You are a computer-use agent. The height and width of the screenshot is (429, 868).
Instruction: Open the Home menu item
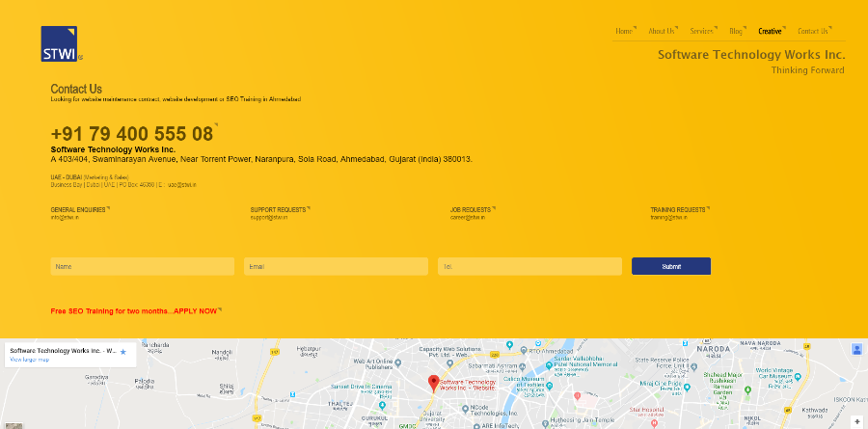click(x=624, y=31)
